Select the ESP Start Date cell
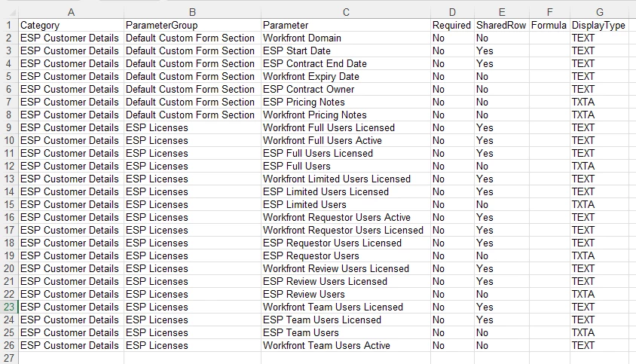Viewport: 636px width, 364px height. point(346,50)
